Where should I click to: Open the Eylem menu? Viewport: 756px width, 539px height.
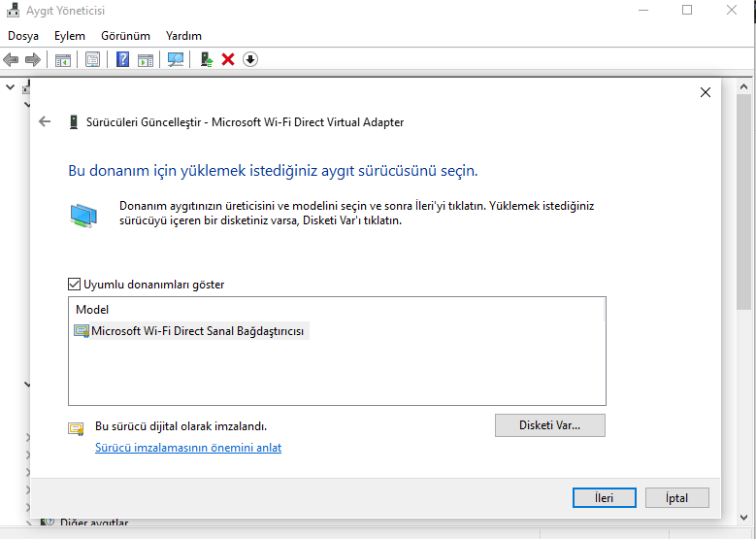[70, 36]
